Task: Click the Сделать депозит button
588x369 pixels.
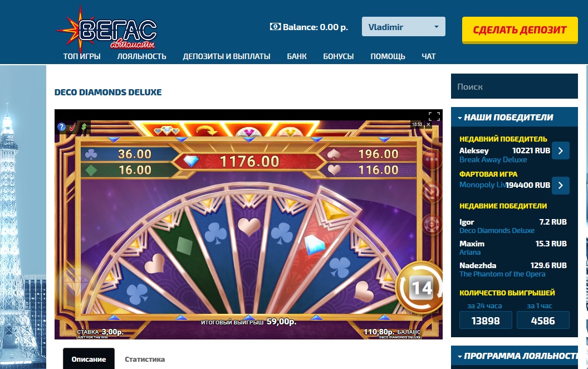Action: point(520,30)
